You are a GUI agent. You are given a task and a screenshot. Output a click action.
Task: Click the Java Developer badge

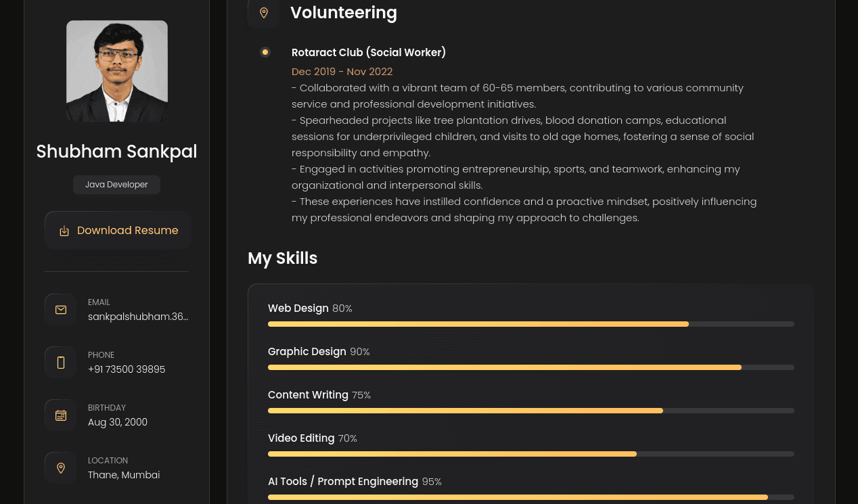[116, 185]
